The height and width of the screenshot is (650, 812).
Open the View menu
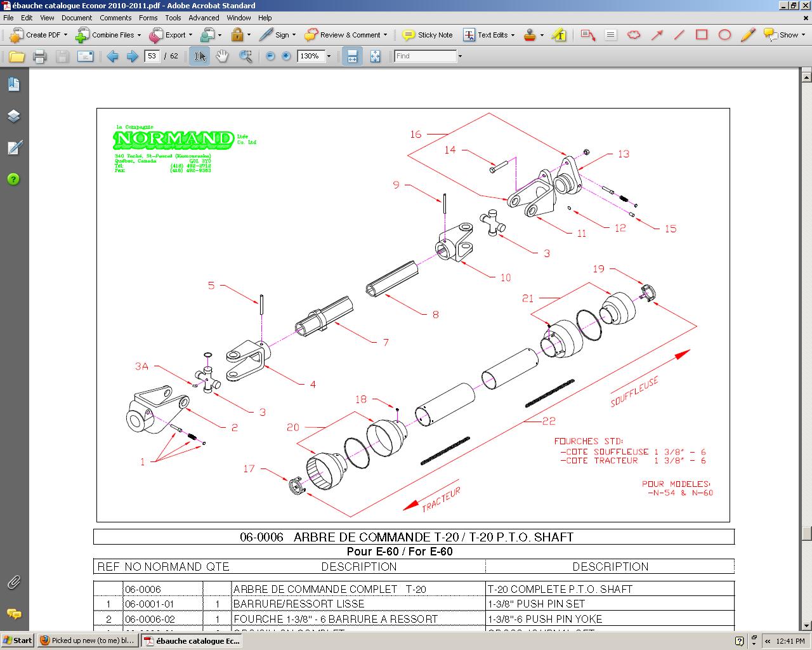pos(47,18)
